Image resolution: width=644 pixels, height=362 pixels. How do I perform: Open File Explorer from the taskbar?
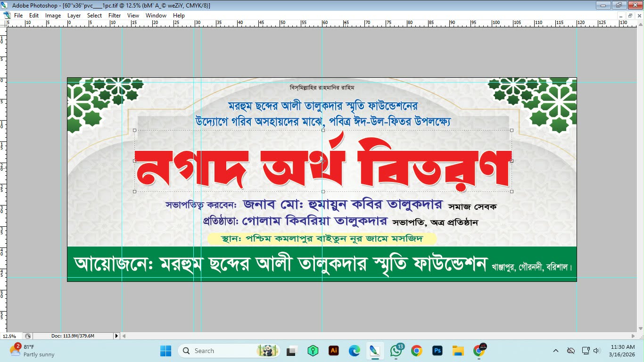[x=458, y=351]
